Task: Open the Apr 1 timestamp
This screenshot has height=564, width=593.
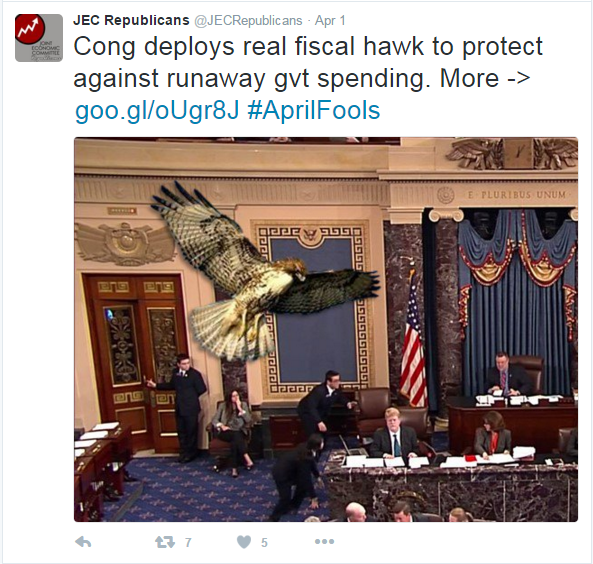Action: coord(330,20)
